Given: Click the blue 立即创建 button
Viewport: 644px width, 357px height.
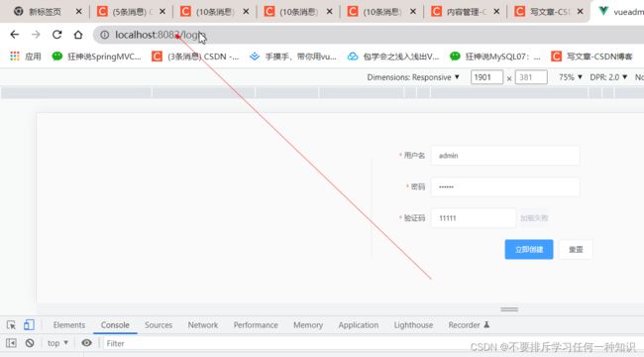Looking at the screenshot, I should click(529, 249).
